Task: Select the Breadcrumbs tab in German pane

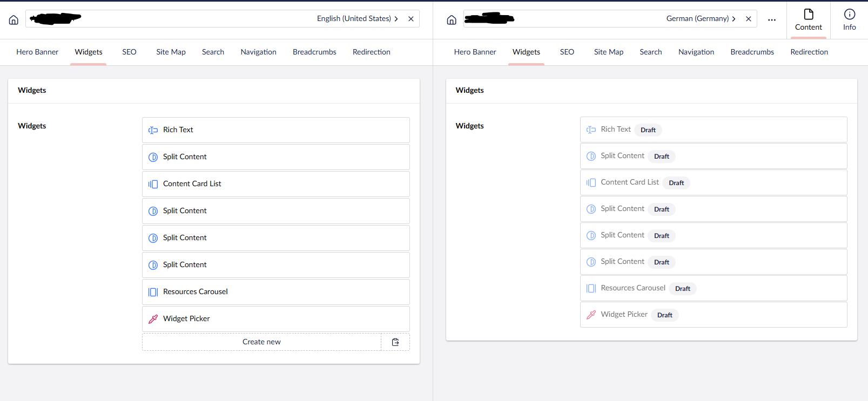Action: (x=752, y=52)
